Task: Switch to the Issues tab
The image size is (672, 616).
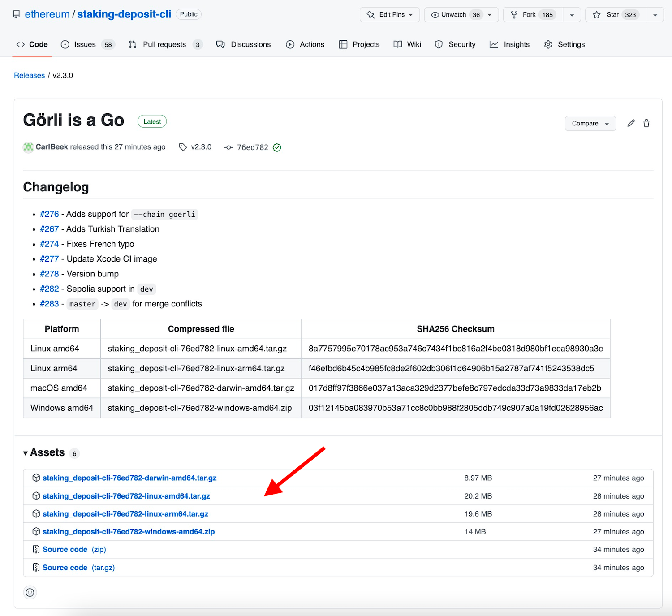Action: click(x=85, y=44)
